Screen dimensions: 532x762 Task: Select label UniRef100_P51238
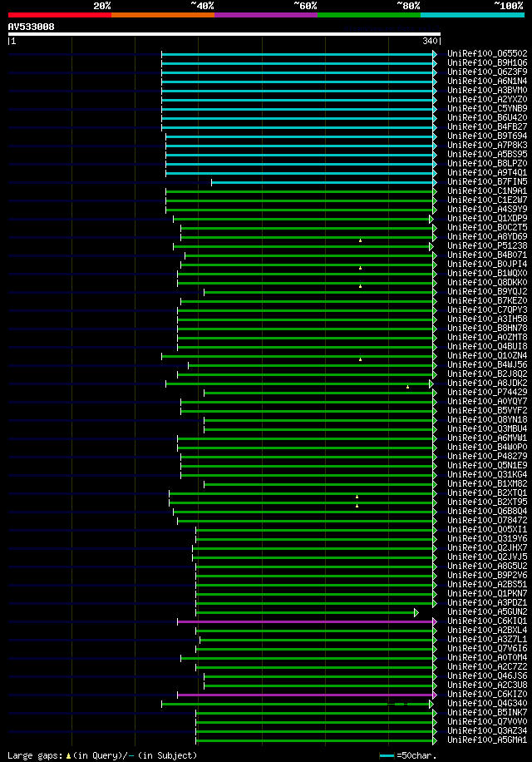pos(487,246)
